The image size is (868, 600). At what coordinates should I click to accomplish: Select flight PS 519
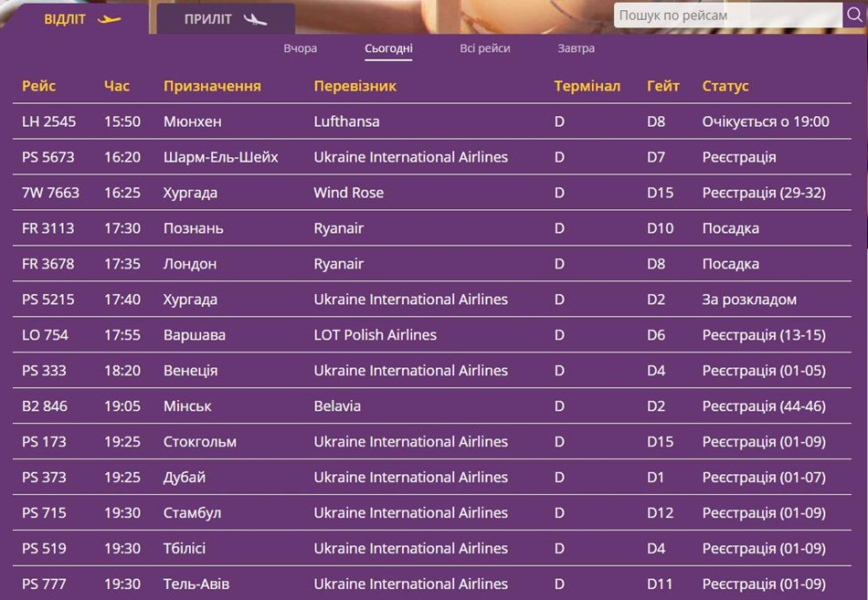coord(432,549)
